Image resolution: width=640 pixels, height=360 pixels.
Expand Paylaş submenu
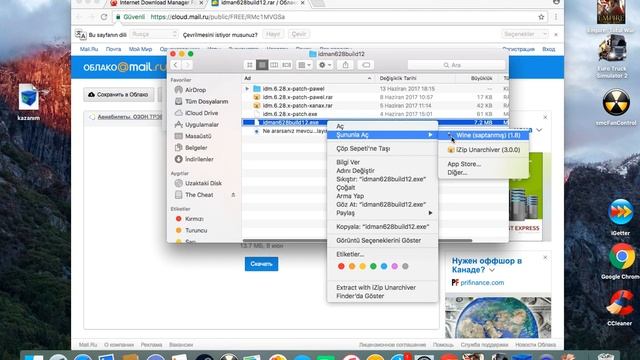(382, 213)
